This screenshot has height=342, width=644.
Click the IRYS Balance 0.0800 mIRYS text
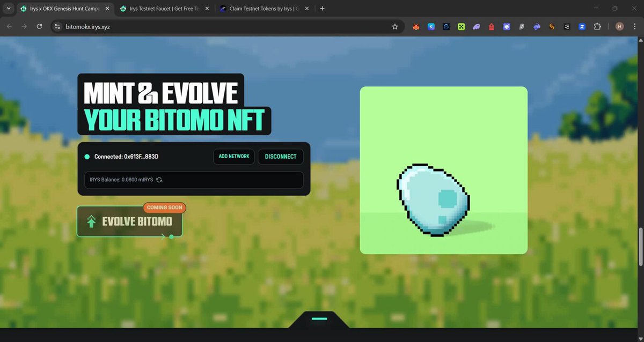click(x=121, y=180)
